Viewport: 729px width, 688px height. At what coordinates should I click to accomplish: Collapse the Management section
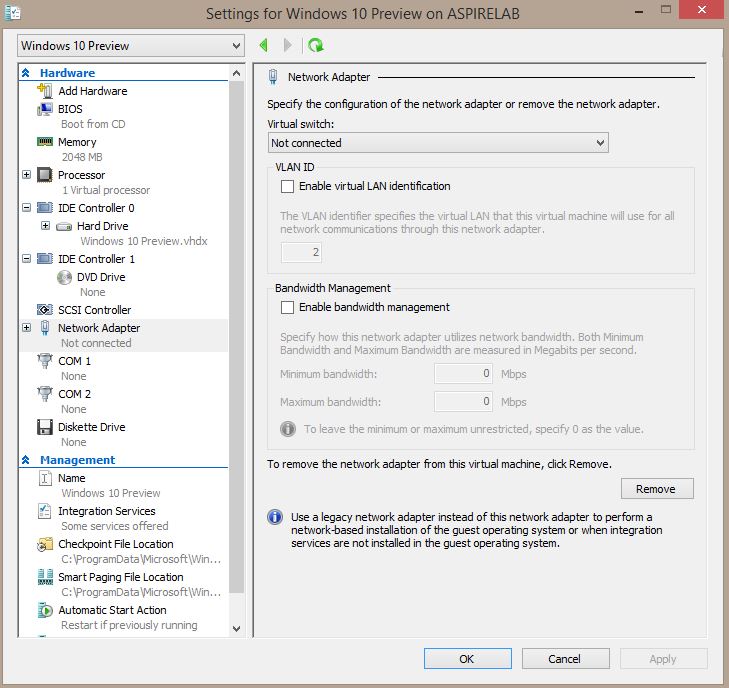pyautogui.click(x=26, y=460)
